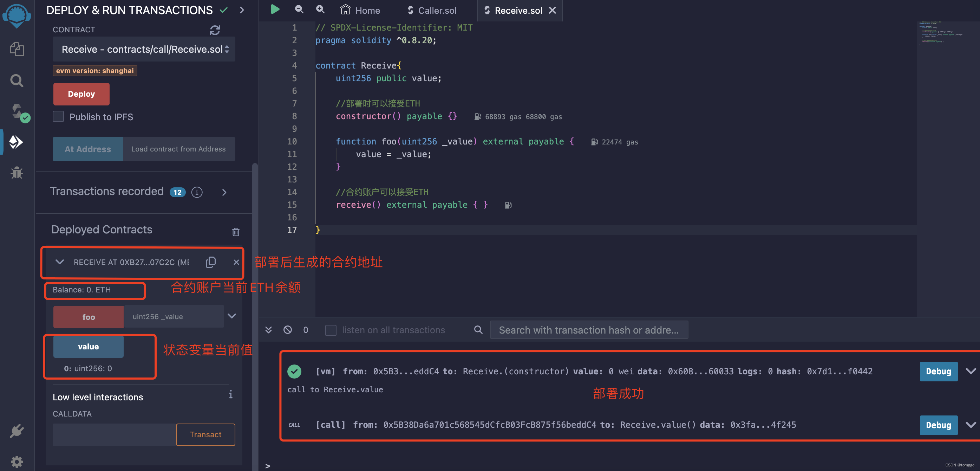The height and width of the screenshot is (471, 980).
Task: Debug the Receive constructor transaction
Action: 938,371
